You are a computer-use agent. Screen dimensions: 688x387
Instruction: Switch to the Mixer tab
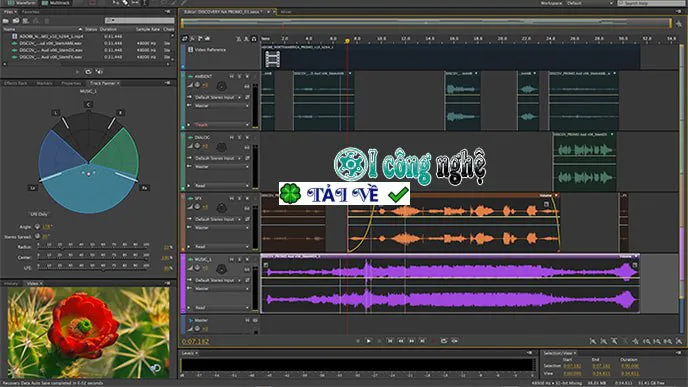(286, 12)
